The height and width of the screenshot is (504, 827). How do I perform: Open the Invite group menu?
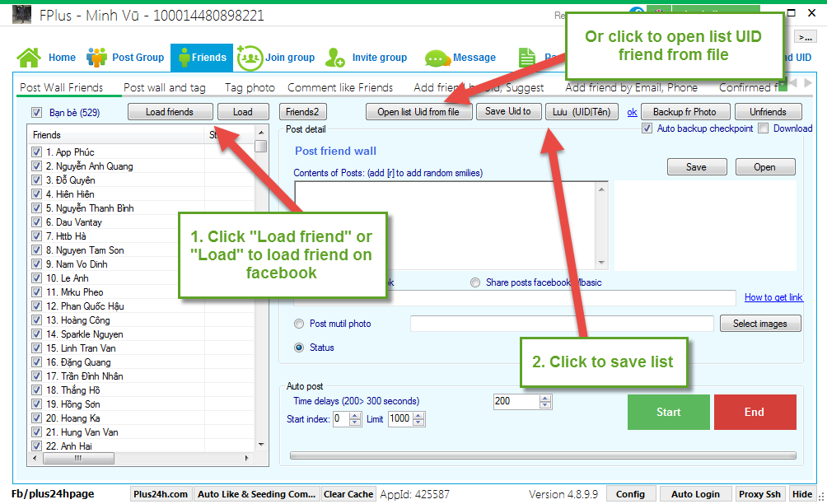(380, 58)
